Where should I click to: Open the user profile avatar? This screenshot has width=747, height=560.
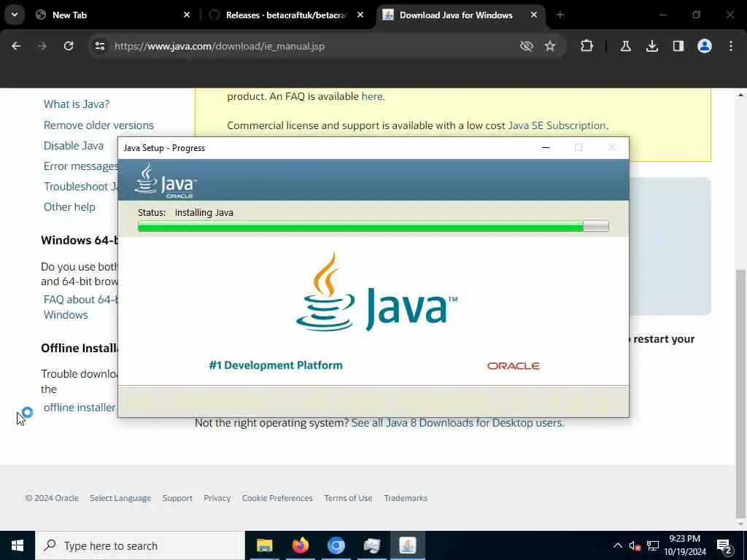click(x=705, y=46)
